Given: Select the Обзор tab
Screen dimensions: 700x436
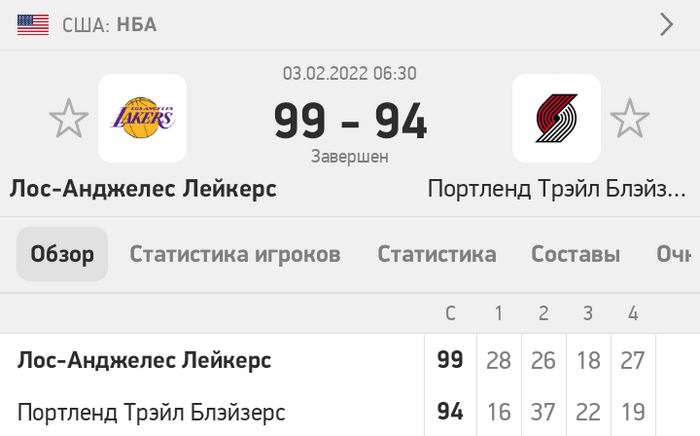Looking at the screenshot, I should pos(62,254).
